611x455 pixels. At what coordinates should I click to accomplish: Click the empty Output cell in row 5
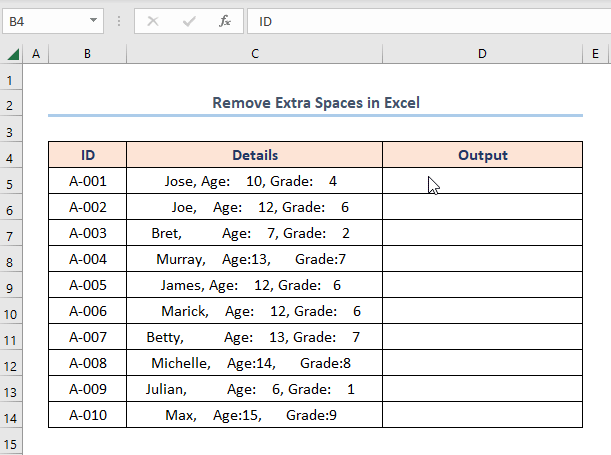point(482,182)
